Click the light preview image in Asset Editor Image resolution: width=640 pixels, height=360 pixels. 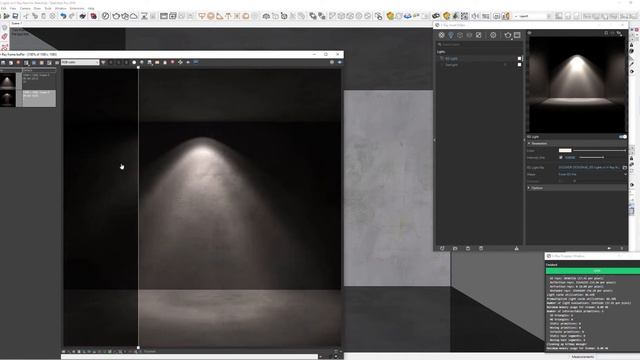pyautogui.click(x=576, y=84)
